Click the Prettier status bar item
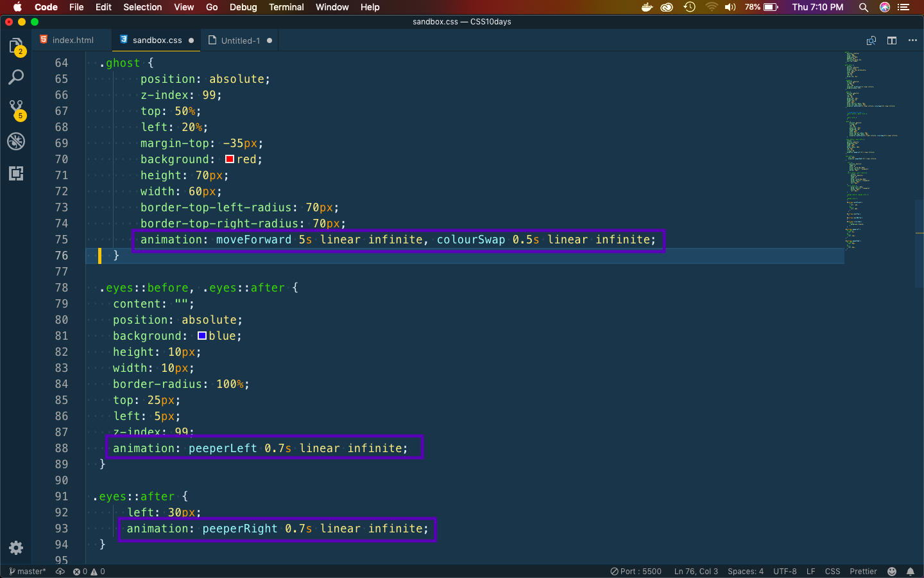 coord(863,572)
